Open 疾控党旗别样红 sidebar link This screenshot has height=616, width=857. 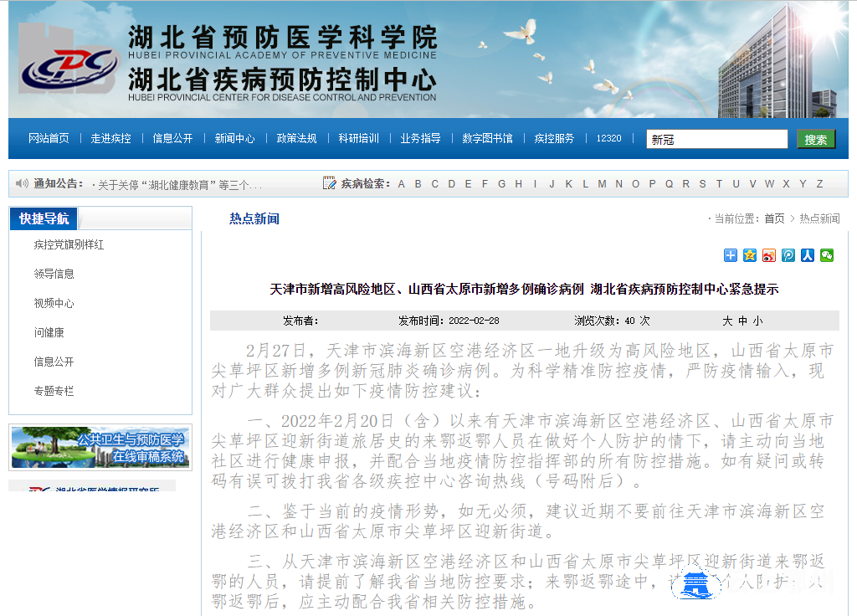coord(69,245)
